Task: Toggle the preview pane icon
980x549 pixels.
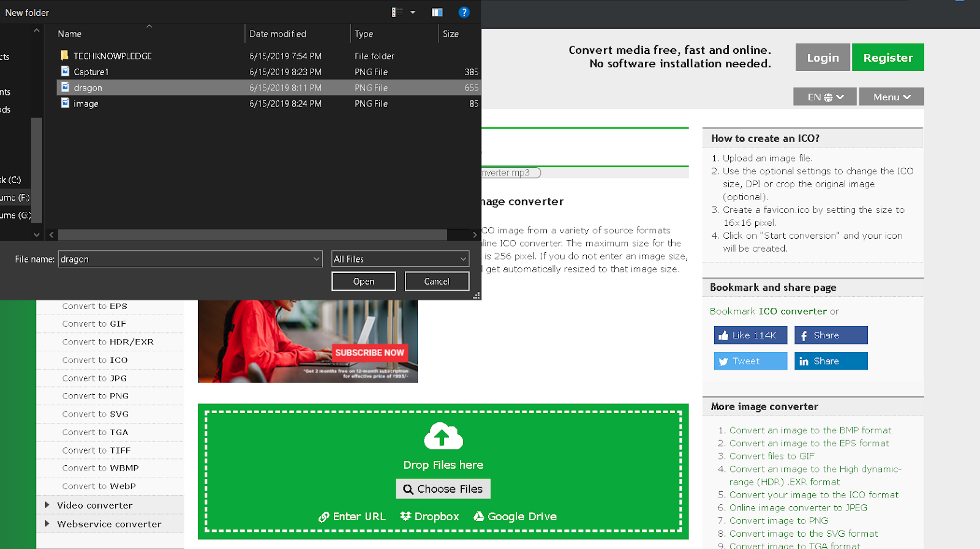Action: tap(437, 12)
